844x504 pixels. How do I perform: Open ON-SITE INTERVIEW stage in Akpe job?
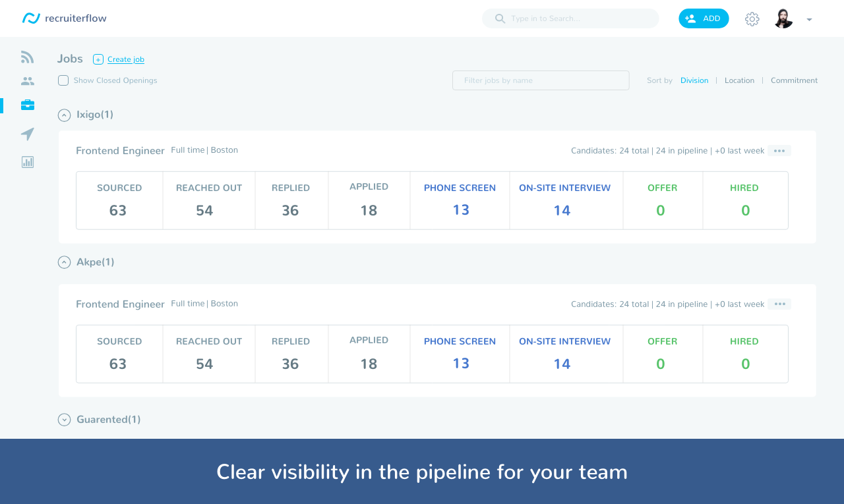point(566,354)
